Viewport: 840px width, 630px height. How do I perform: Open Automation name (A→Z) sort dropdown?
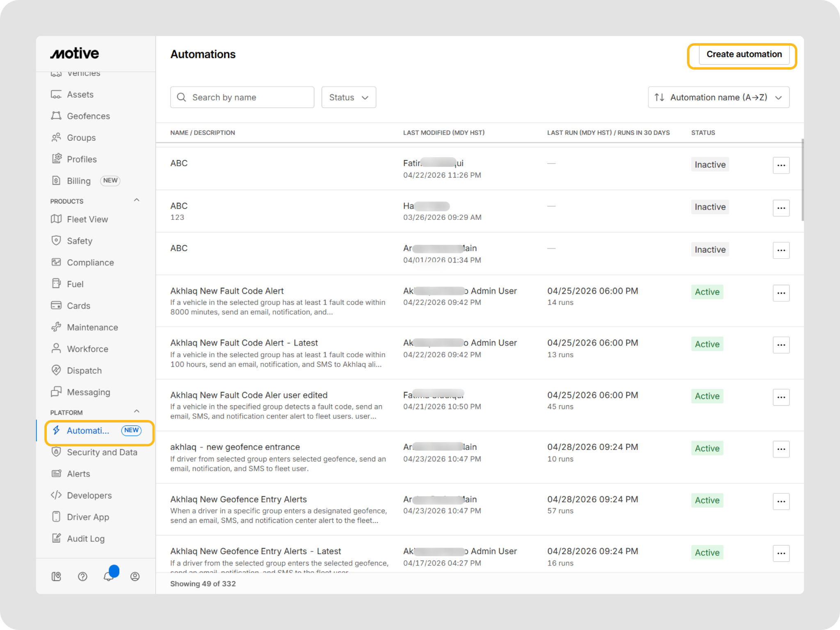tap(719, 97)
